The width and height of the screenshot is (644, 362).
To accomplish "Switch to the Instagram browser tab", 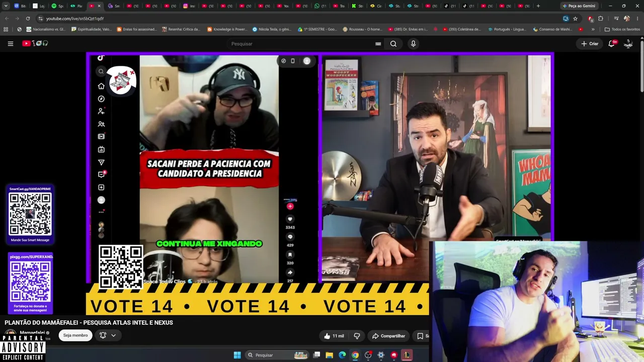I will click(189, 6).
